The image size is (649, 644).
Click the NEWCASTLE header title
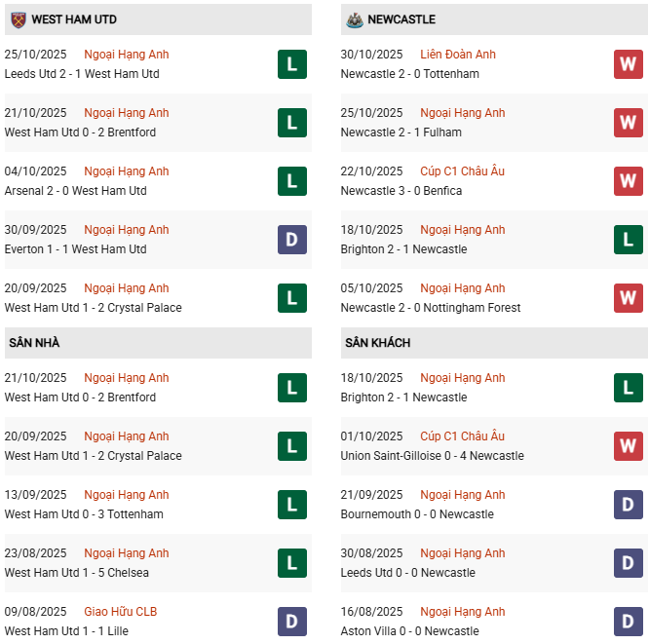click(x=401, y=19)
